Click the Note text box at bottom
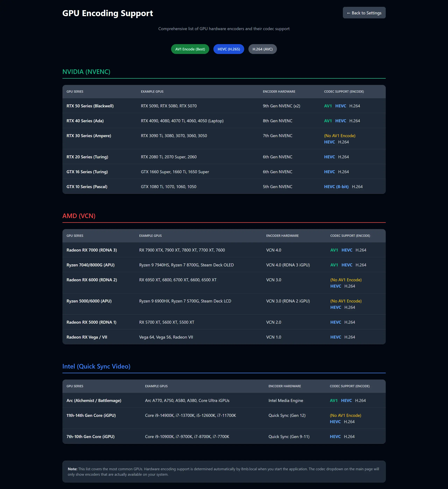This screenshot has width=448, height=489. pyautogui.click(x=224, y=471)
